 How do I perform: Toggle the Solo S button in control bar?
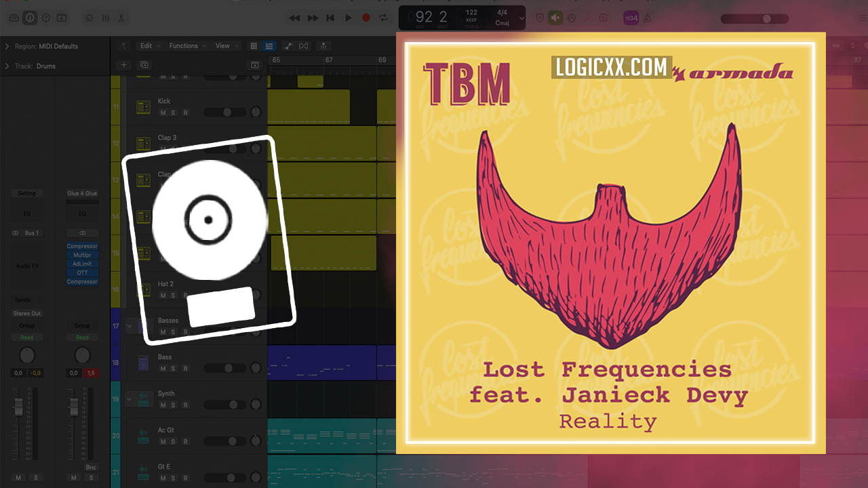(x=604, y=18)
